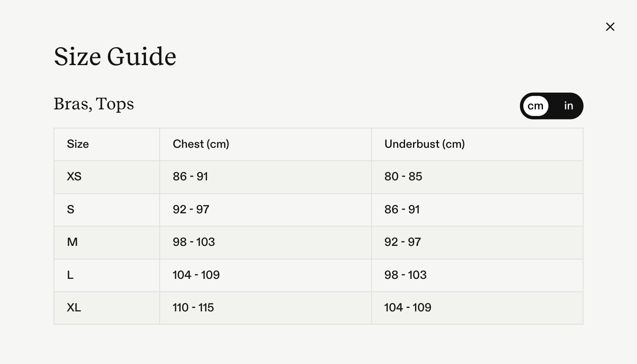
Task: Click the 80 - 85 underbust measurement
Action: [x=403, y=177]
